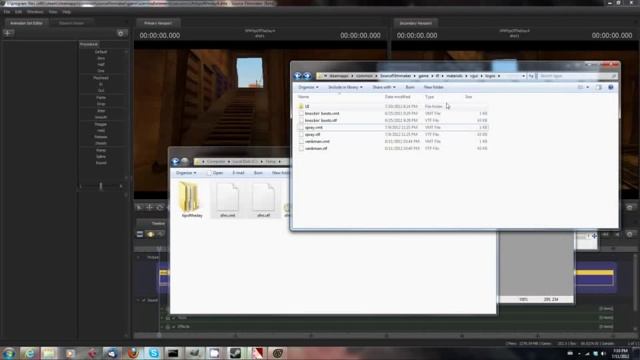Open the Share with dropdown
The image size is (640, 360).
384,87
